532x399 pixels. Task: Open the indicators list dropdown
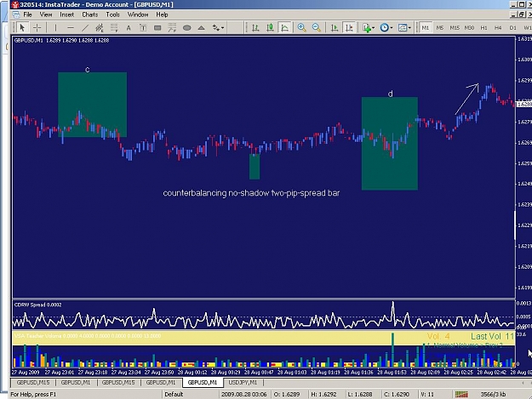pos(368,28)
